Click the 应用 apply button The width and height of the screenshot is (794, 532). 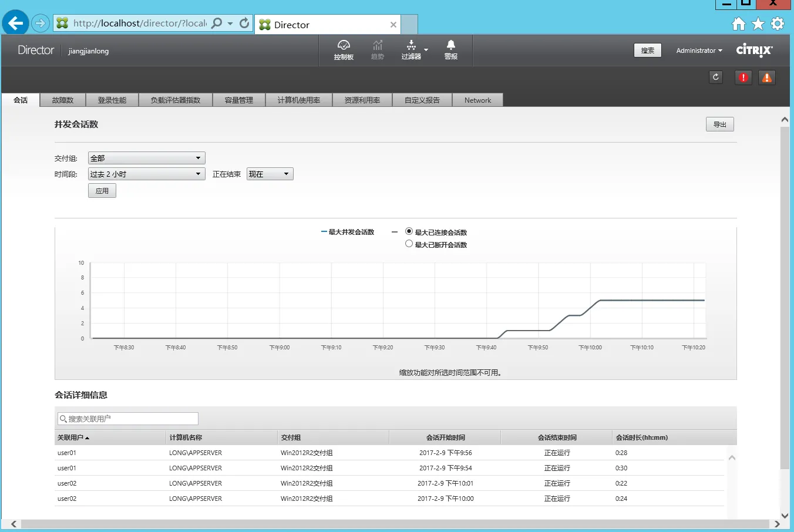[102, 191]
